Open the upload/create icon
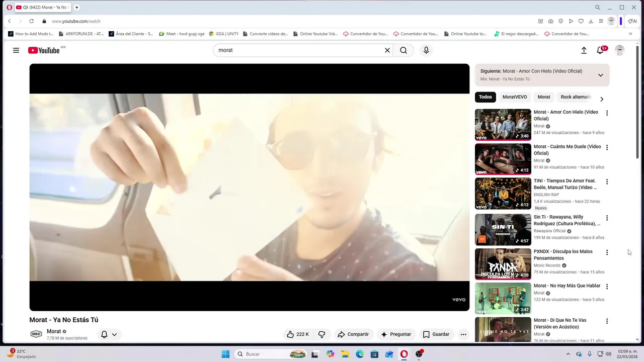Viewport: 644px width, 362px height. point(584,50)
